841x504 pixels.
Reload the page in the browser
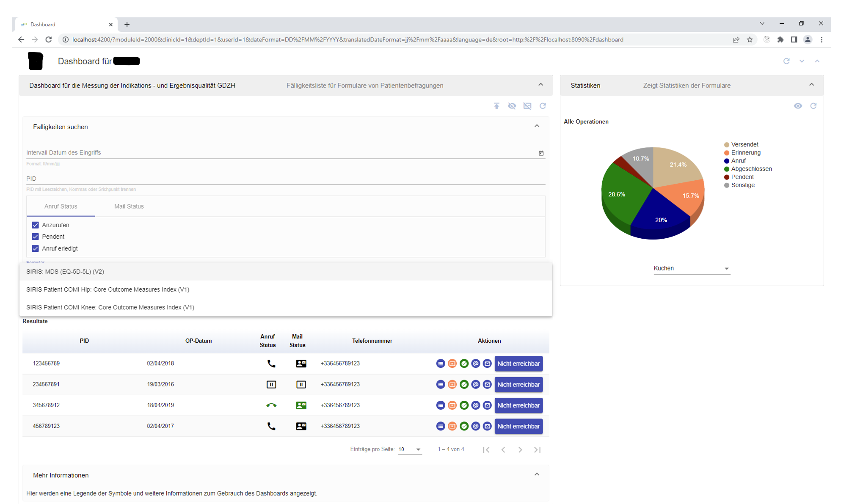[x=49, y=39]
